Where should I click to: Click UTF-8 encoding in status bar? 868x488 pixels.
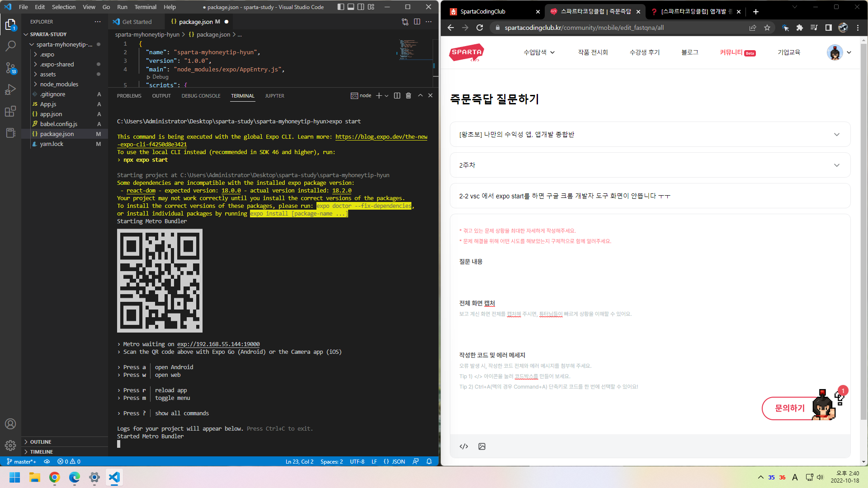tap(357, 461)
